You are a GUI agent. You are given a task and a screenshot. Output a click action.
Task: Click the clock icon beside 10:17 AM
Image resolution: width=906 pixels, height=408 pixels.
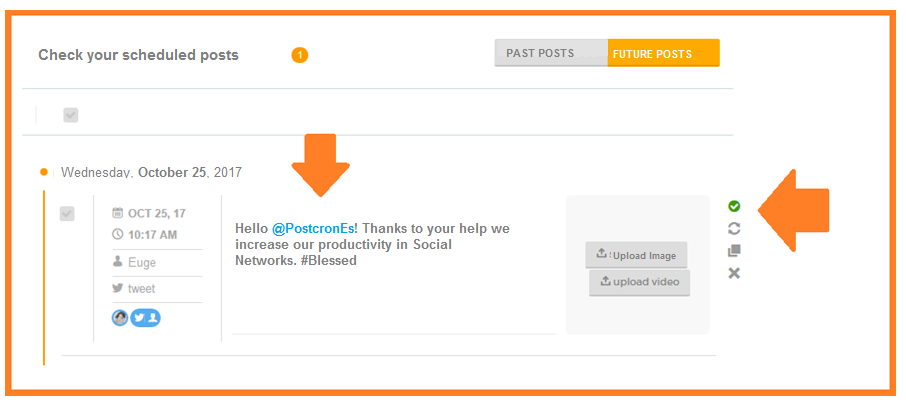pos(118,235)
